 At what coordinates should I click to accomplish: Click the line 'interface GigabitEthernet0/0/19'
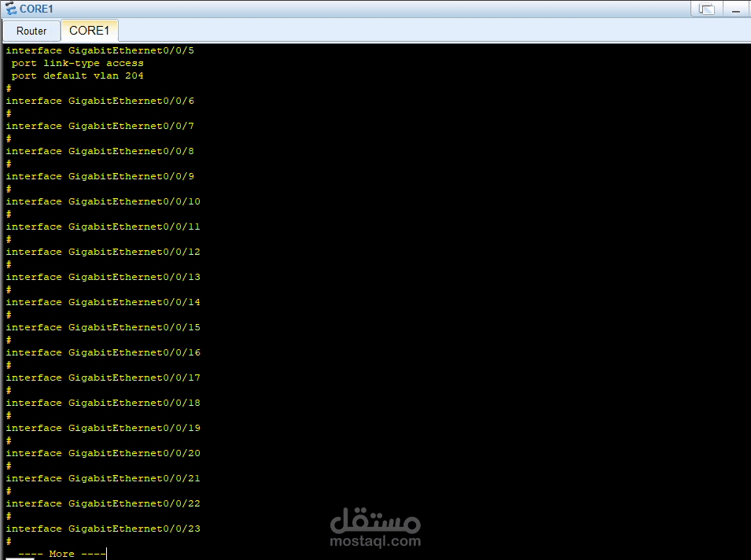[x=103, y=428]
